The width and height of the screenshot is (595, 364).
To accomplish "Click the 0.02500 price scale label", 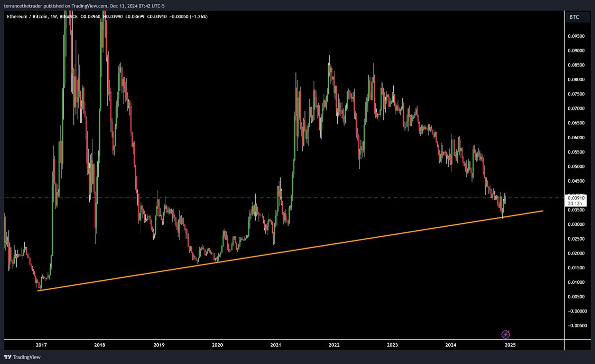I will (x=577, y=239).
